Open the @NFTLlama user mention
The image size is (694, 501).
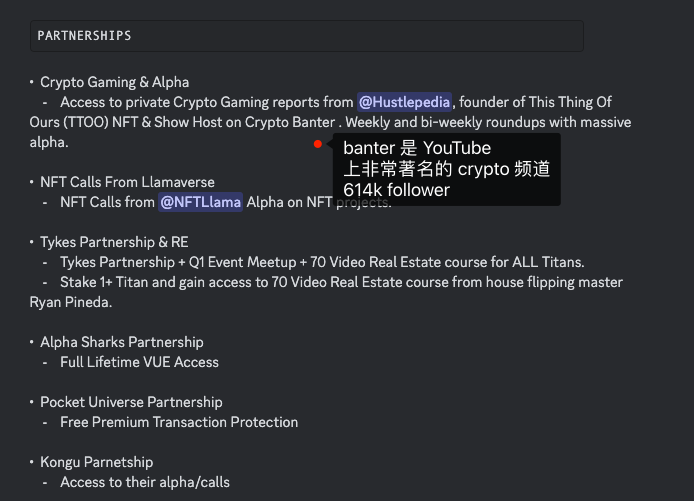[x=200, y=202]
